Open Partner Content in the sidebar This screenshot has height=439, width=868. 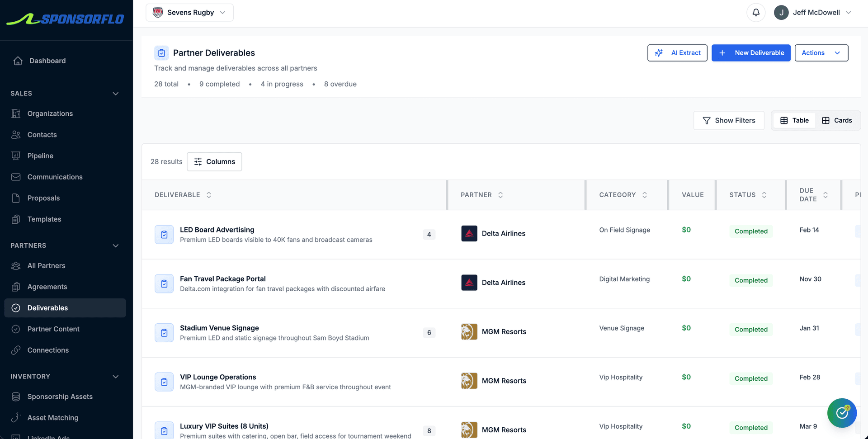tap(53, 329)
